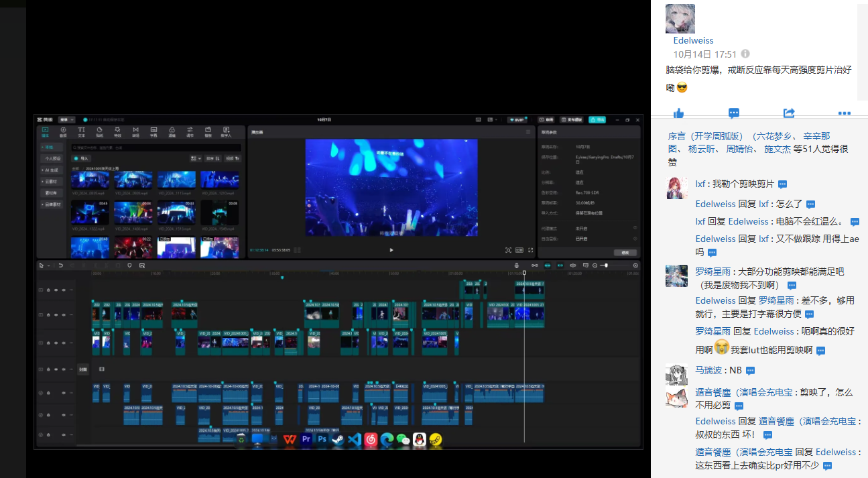Viewport: 868px width, 478px height.
Task: Open the mode dropdown beside the 剪映 logo
Action: [x=67, y=119]
